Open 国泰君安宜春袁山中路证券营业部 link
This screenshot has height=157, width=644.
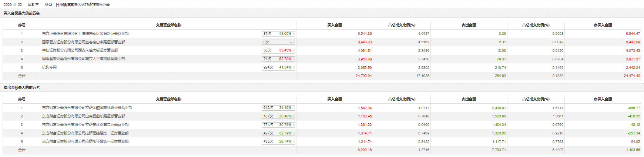point(83,42)
